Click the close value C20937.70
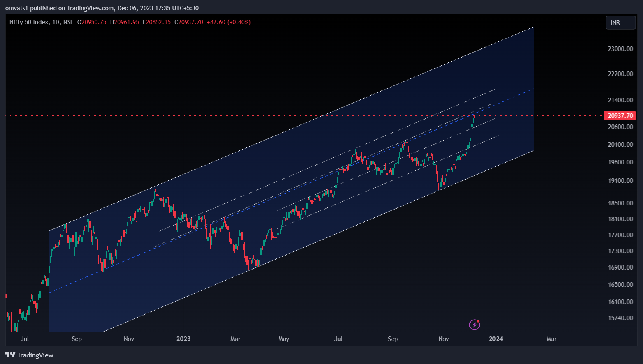The image size is (643, 364). [189, 22]
